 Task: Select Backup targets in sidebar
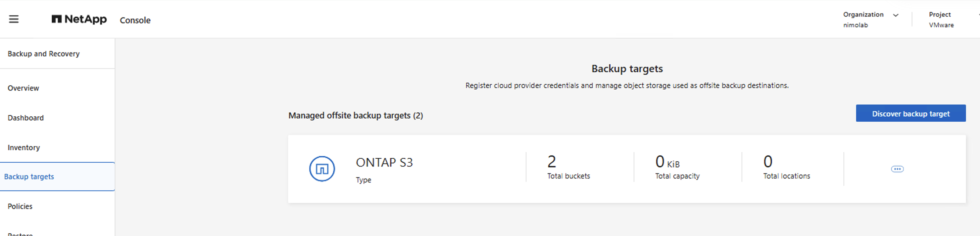point(57,177)
